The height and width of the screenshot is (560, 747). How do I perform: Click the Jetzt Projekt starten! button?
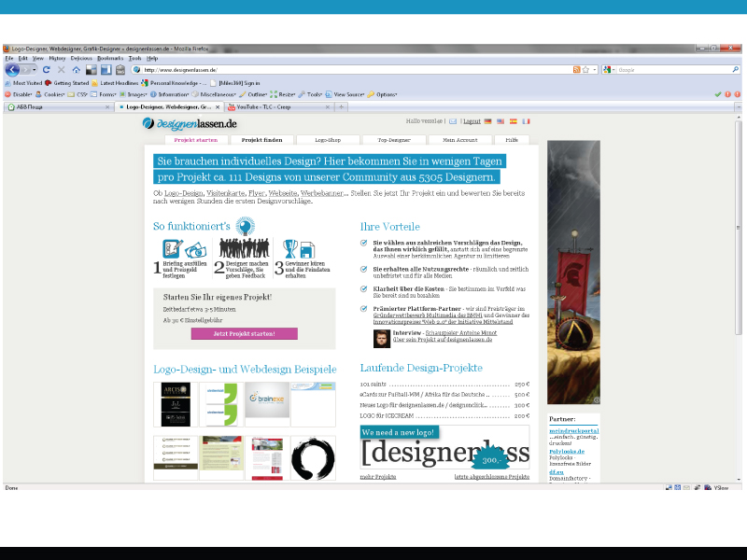point(245,334)
